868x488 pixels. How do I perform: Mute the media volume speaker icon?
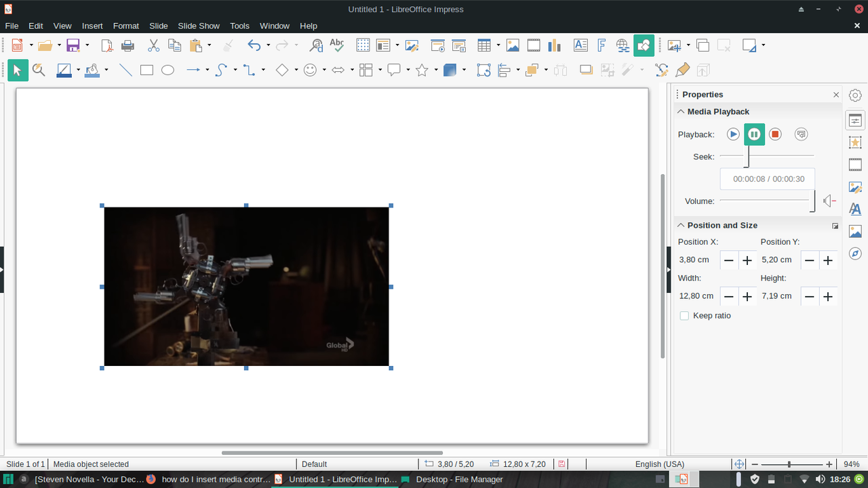(x=829, y=201)
